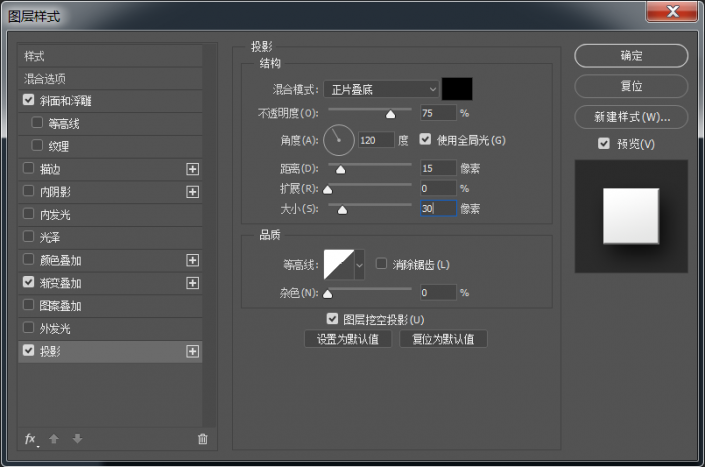
Task: Enable 等高线 sub-option checkbox
Action: click(x=37, y=122)
